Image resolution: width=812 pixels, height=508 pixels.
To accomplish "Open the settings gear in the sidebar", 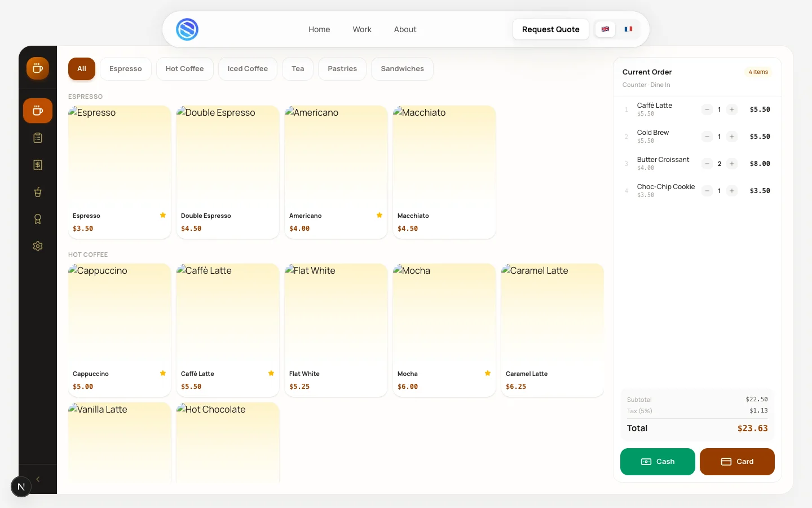I will 38,246.
